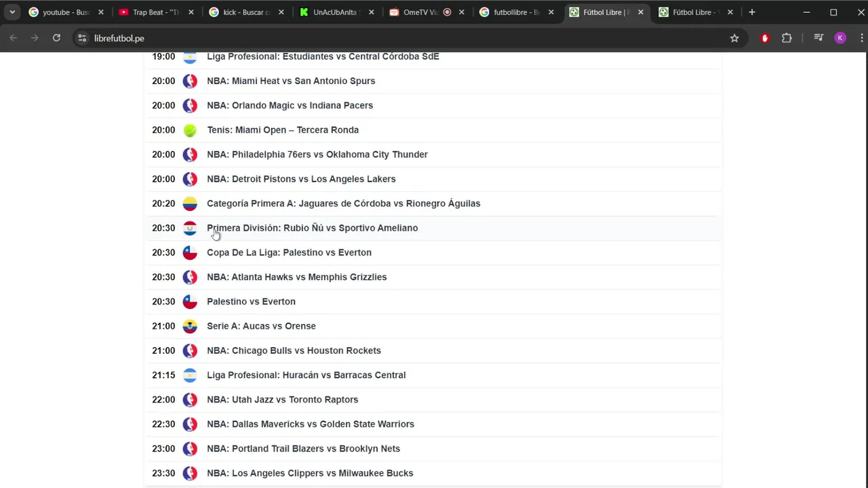This screenshot has width=868, height=488.
Task: Close the youtube search tab
Action: (x=101, y=12)
